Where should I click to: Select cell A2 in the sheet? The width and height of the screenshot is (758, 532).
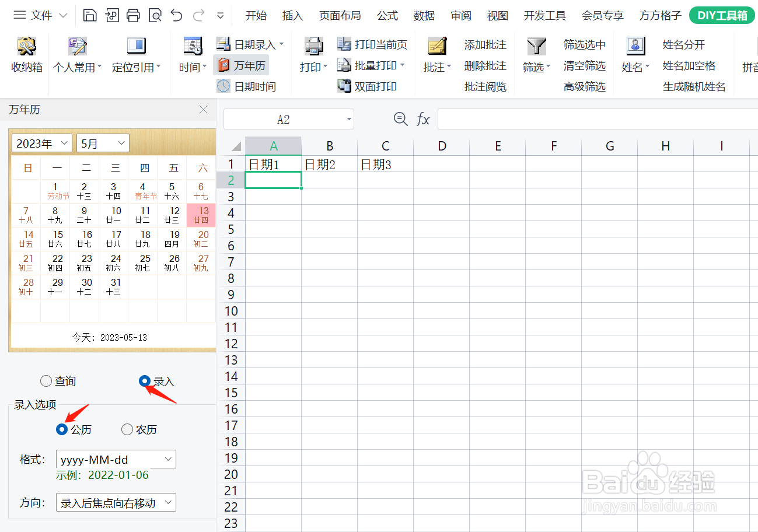pyautogui.click(x=273, y=180)
